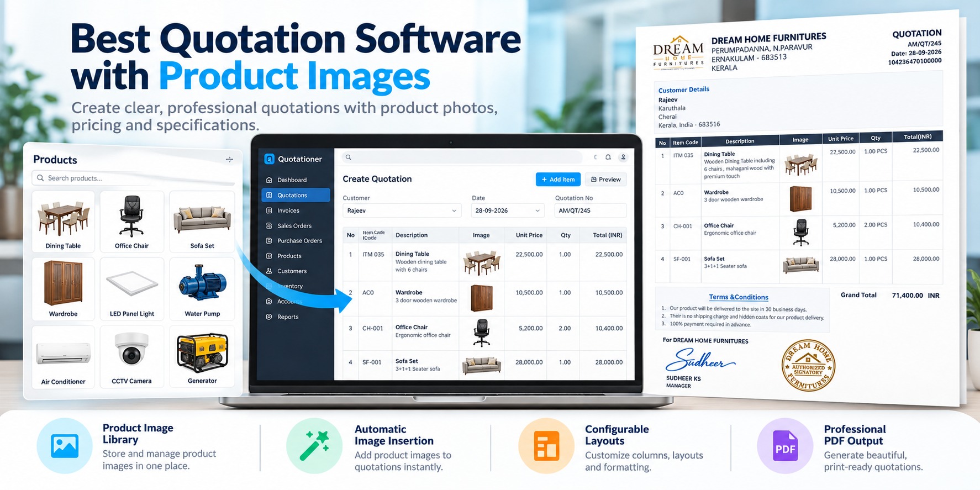Screen dimensions: 980x490
Task: Click the top search bar in Quotationer
Action: (x=462, y=157)
